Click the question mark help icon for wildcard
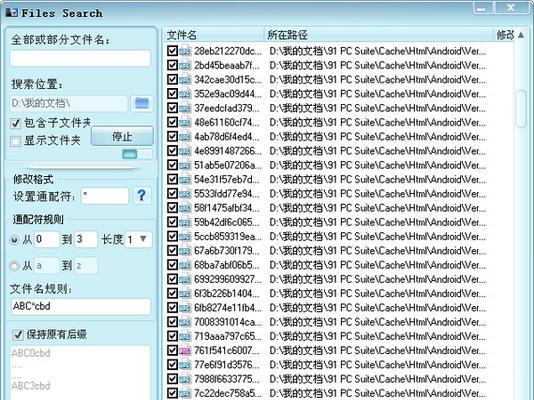 click(142, 195)
